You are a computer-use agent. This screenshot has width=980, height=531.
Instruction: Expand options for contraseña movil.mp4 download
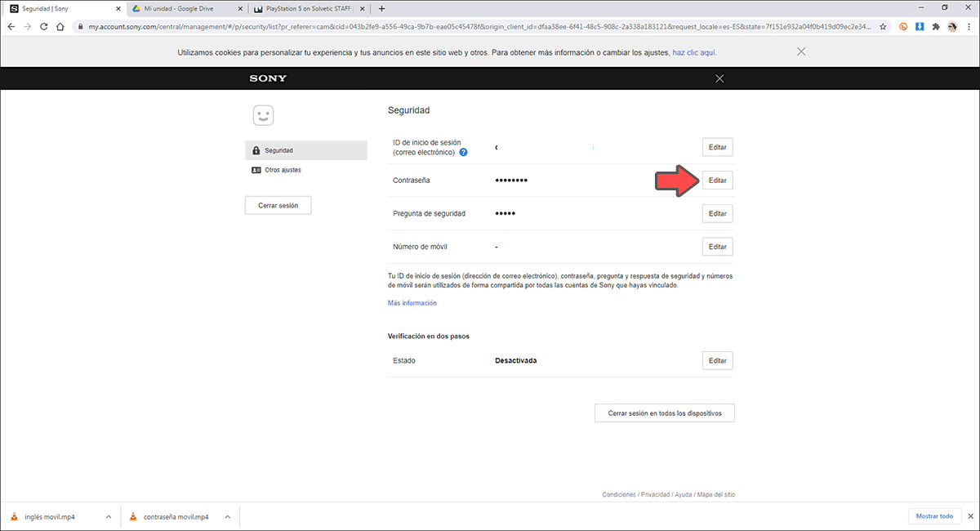[x=227, y=516]
